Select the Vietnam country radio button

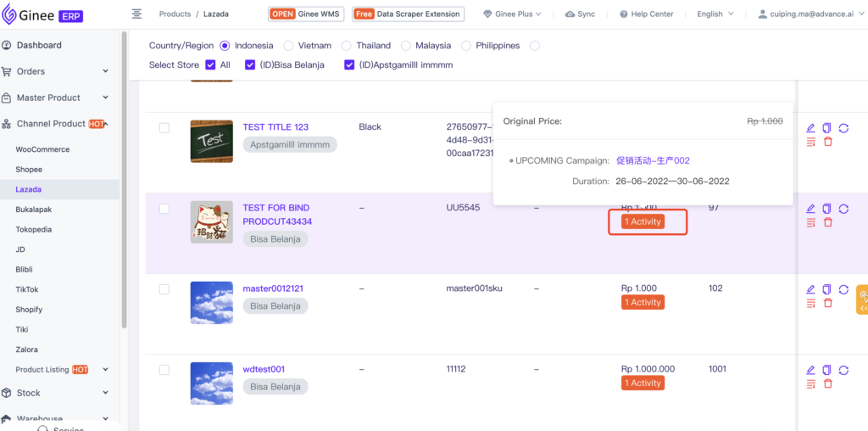pos(288,46)
